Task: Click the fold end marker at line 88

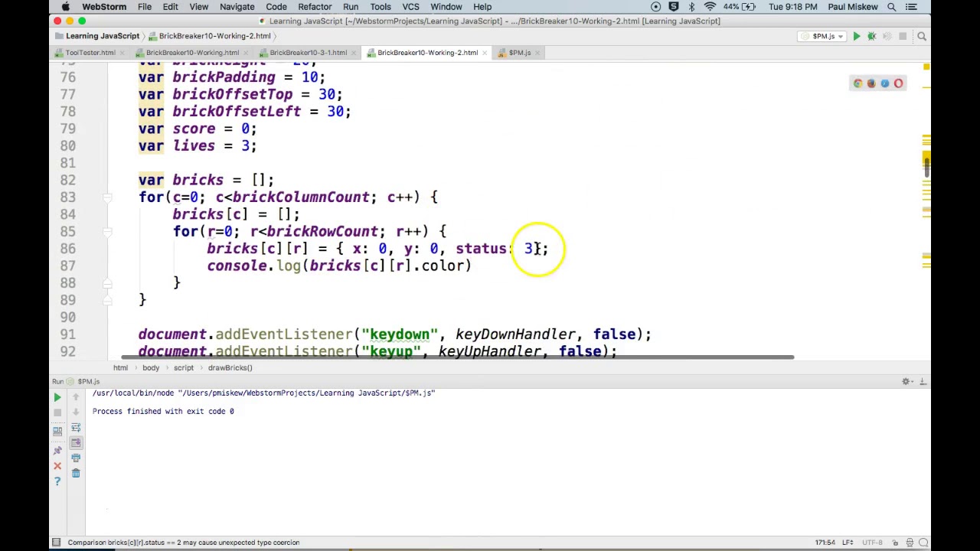Action: pyautogui.click(x=108, y=283)
